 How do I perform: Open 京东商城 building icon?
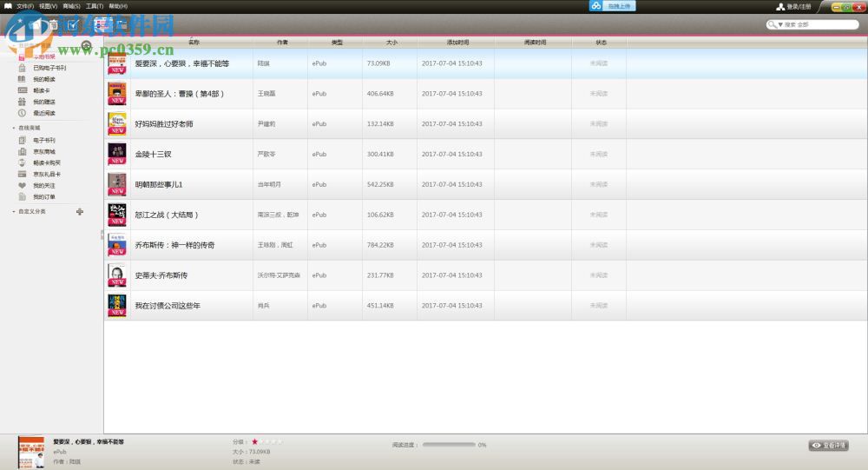23,151
